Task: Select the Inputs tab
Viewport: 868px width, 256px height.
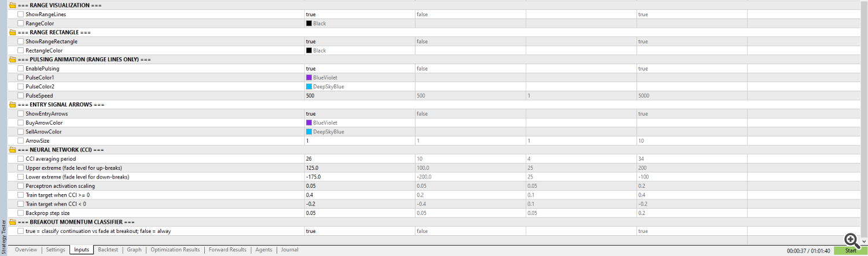Action: (x=82, y=250)
